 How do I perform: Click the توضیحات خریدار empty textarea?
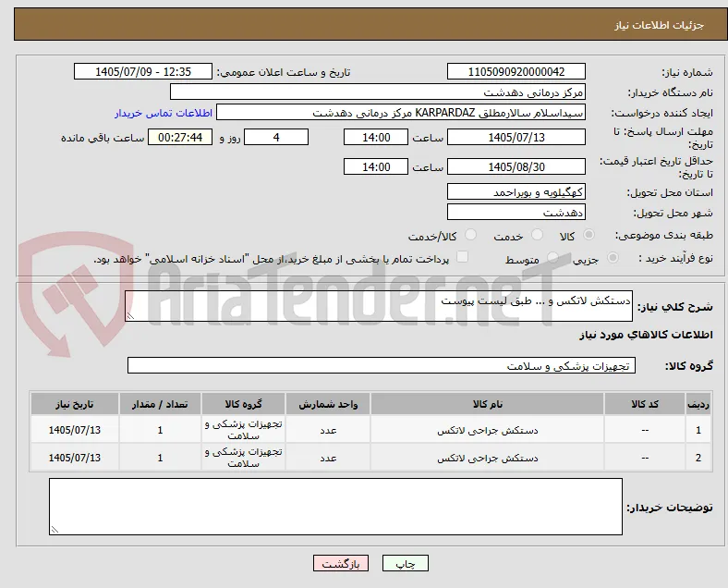335,507
